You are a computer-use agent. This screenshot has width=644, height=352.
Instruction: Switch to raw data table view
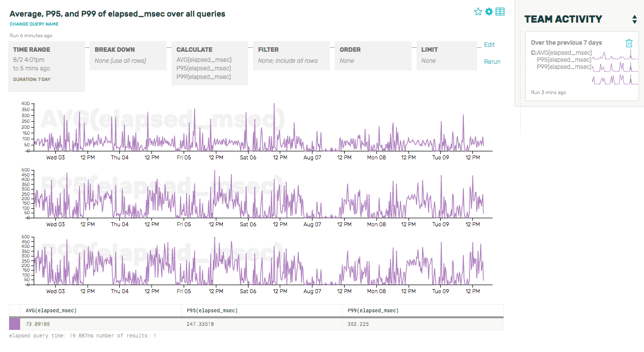(x=500, y=11)
